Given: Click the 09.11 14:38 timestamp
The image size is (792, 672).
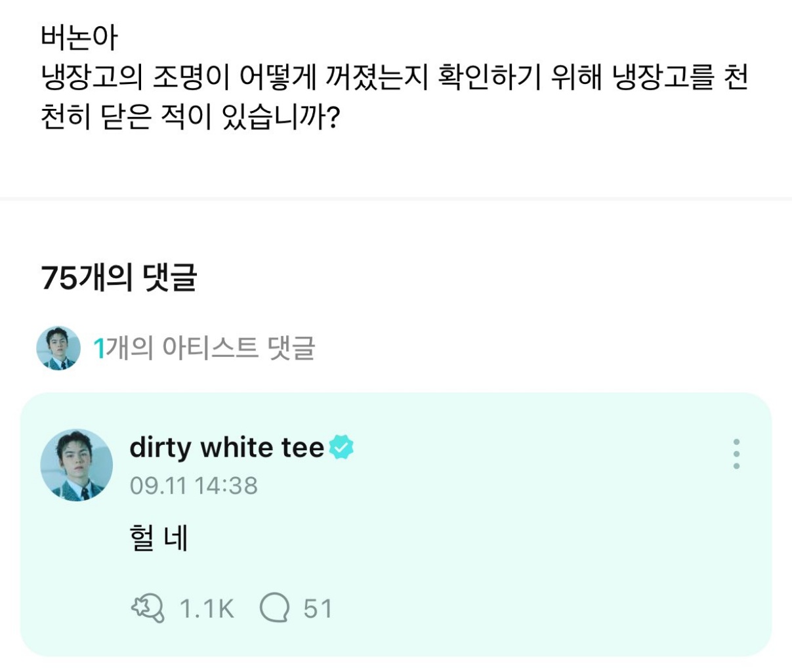Looking at the screenshot, I should coord(194,486).
